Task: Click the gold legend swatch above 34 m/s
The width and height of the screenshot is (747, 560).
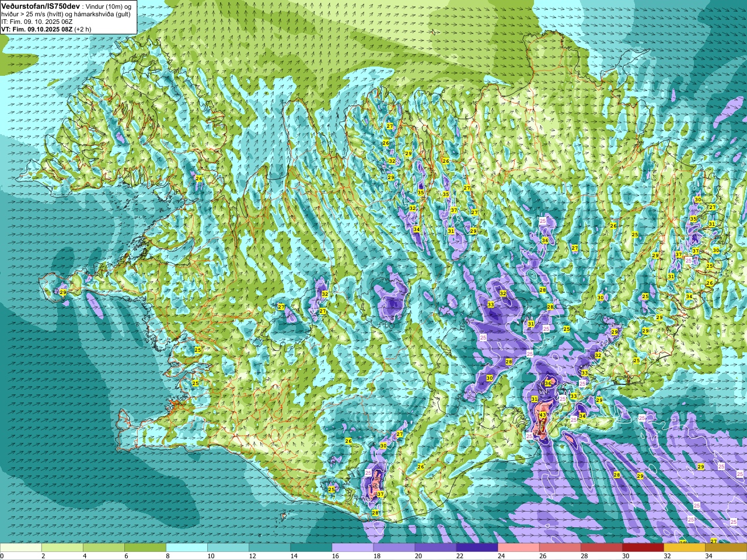Action: [x=725, y=548]
